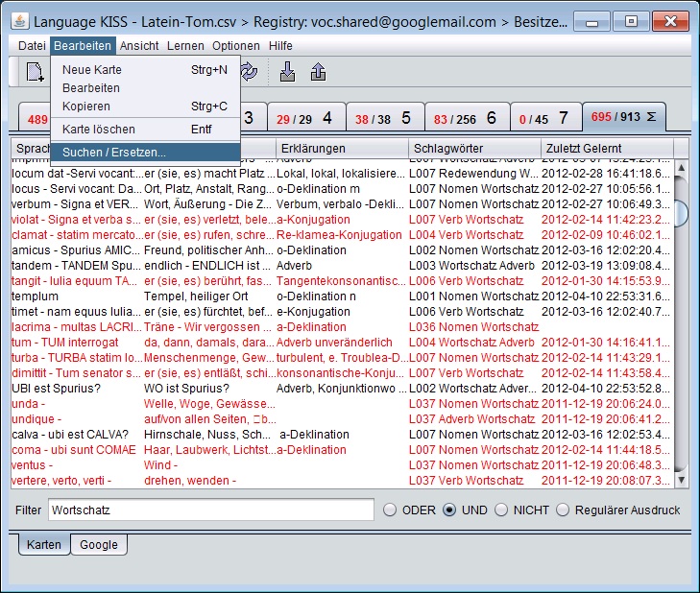The height and width of the screenshot is (593, 700).
Task: Select row starting 'tandem - TANDEM'
Action: (x=342, y=266)
